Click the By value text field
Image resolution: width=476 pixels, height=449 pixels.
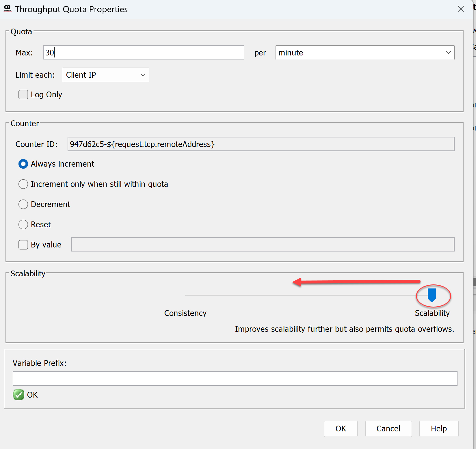point(262,245)
